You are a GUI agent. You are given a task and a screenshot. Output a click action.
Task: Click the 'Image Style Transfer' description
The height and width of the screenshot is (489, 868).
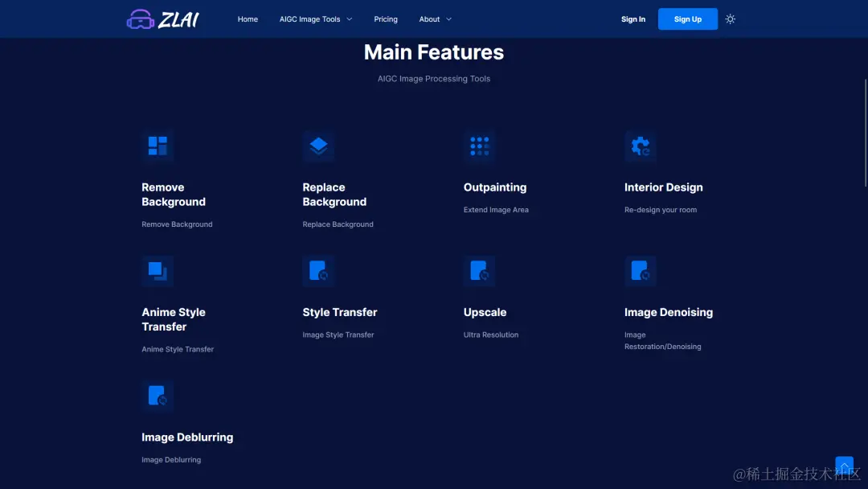pyautogui.click(x=338, y=335)
